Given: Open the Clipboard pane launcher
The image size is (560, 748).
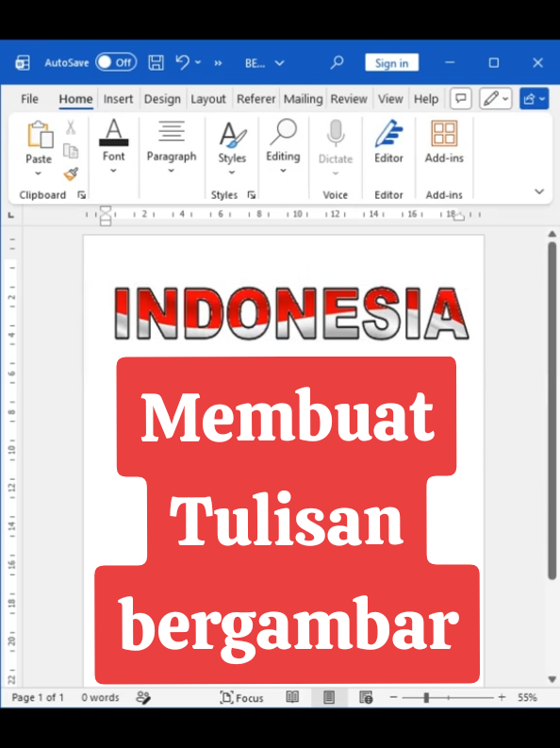Looking at the screenshot, I should pyautogui.click(x=81, y=194).
